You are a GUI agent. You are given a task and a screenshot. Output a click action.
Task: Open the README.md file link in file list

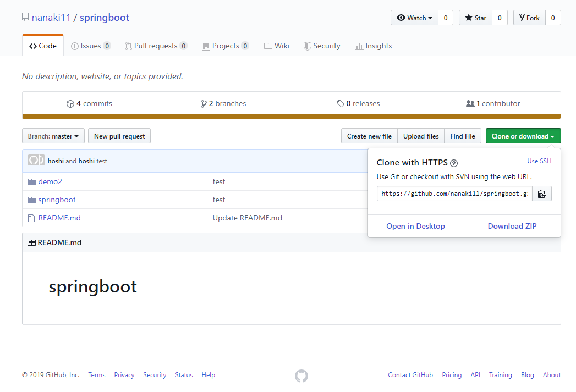point(59,218)
